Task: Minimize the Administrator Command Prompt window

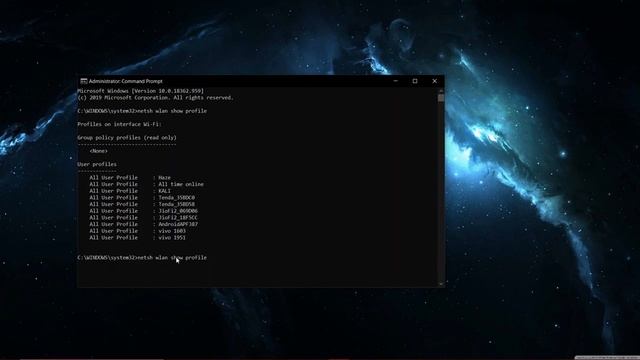Action: coord(396,81)
